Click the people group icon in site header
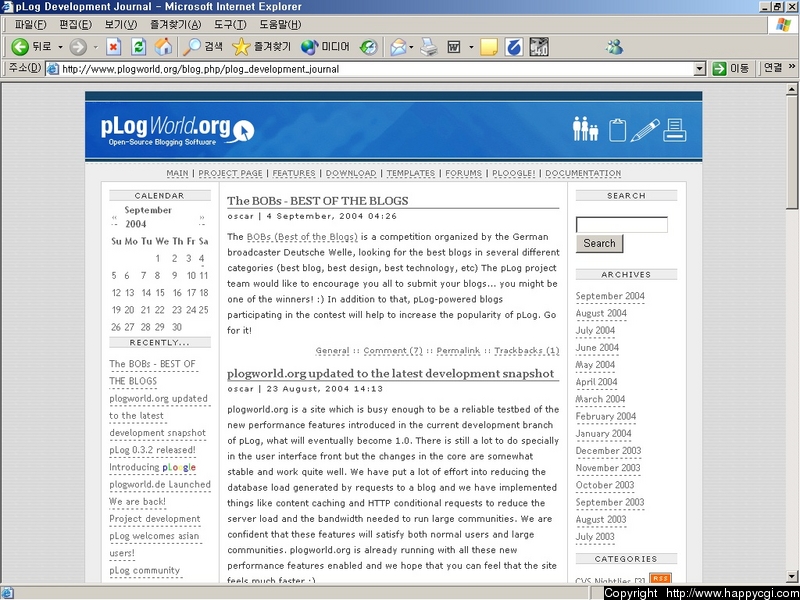Viewport: 800px width, 600px height. (x=585, y=129)
